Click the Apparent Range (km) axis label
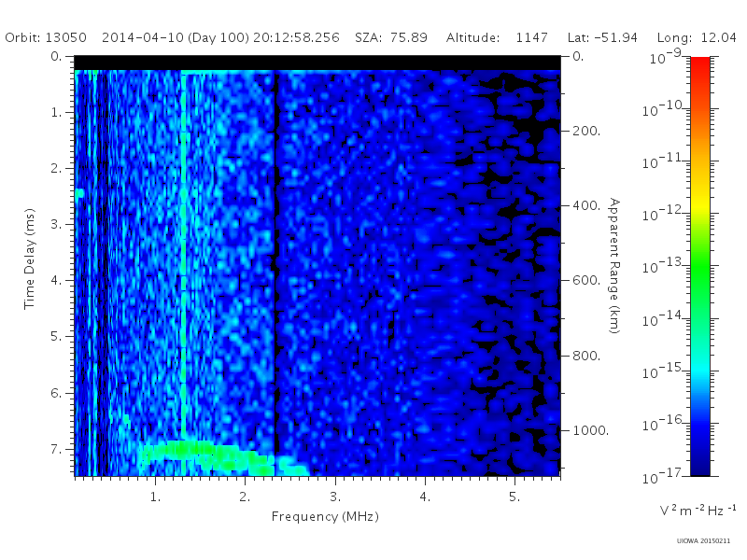 [x=614, y=266]
